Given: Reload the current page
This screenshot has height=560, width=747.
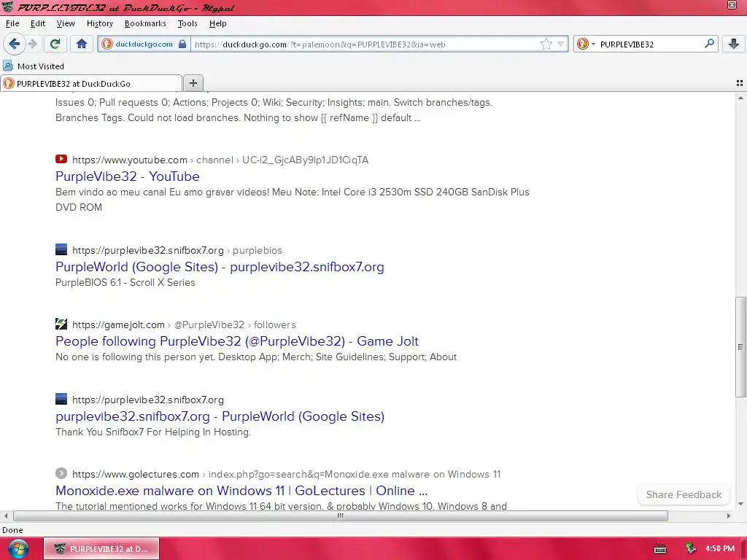Looking at the screenshot, I should point(55,44).
